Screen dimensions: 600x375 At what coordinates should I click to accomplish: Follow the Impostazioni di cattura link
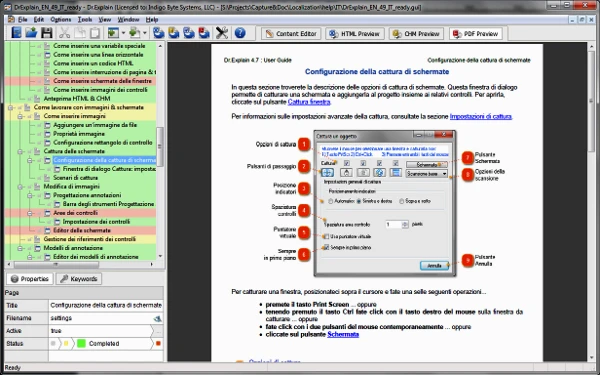click(x=481, y=116)
